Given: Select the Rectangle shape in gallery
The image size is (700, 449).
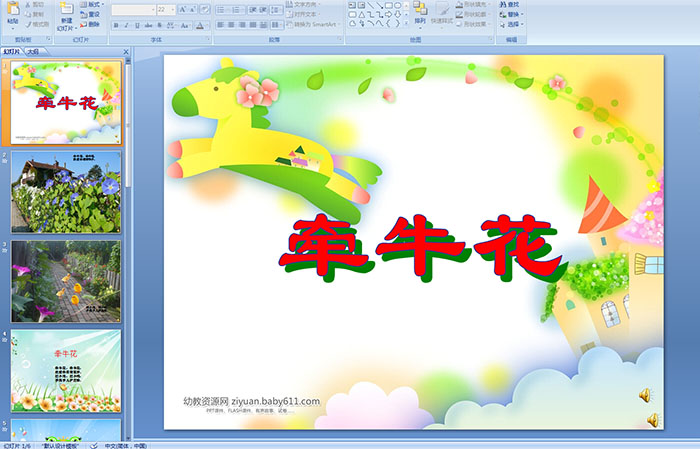Looking at the screenshot, I should [389, 5].
